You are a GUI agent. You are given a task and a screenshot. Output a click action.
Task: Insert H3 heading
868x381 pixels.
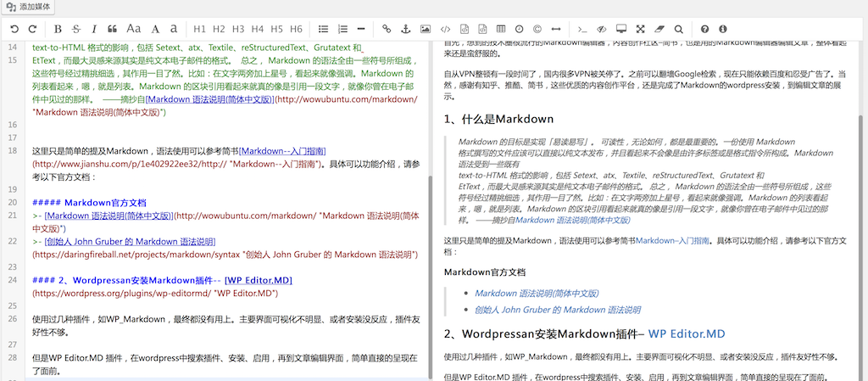pos(238,29)
